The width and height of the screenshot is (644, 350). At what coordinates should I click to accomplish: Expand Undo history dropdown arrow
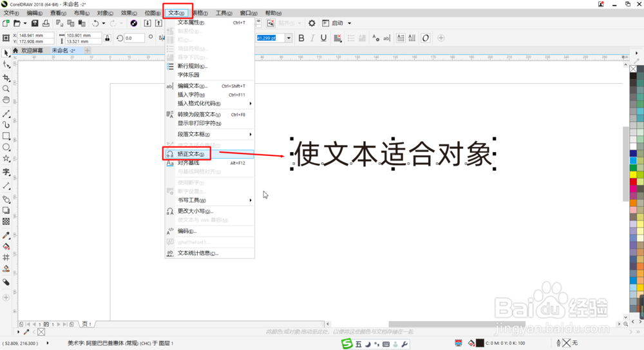(103, 23)
